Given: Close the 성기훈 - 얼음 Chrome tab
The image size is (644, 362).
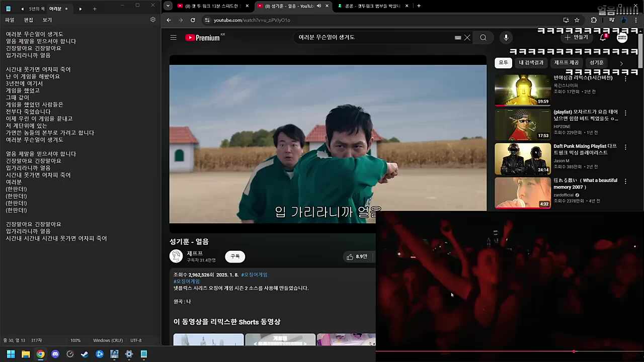Looking at the screenshot, I should point(327,6).
